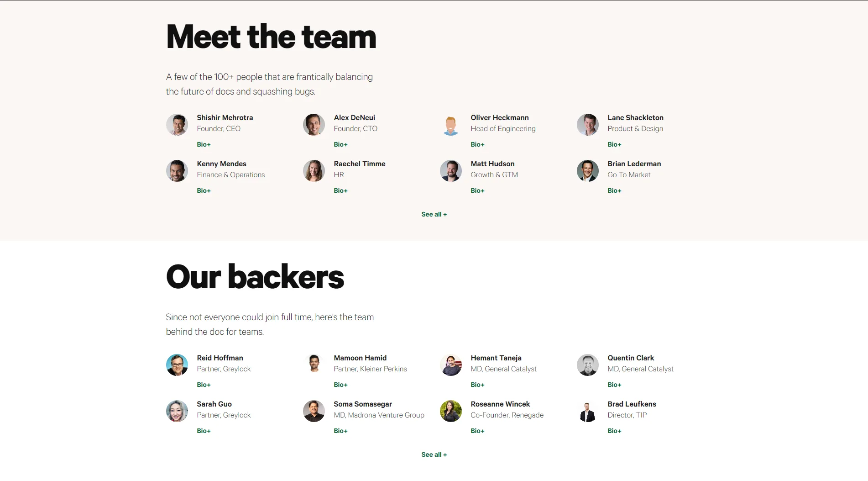Expand Shishir Mehrotra's Bio+
This screenshot has width=868, height=481.
(x=204, y=144)
